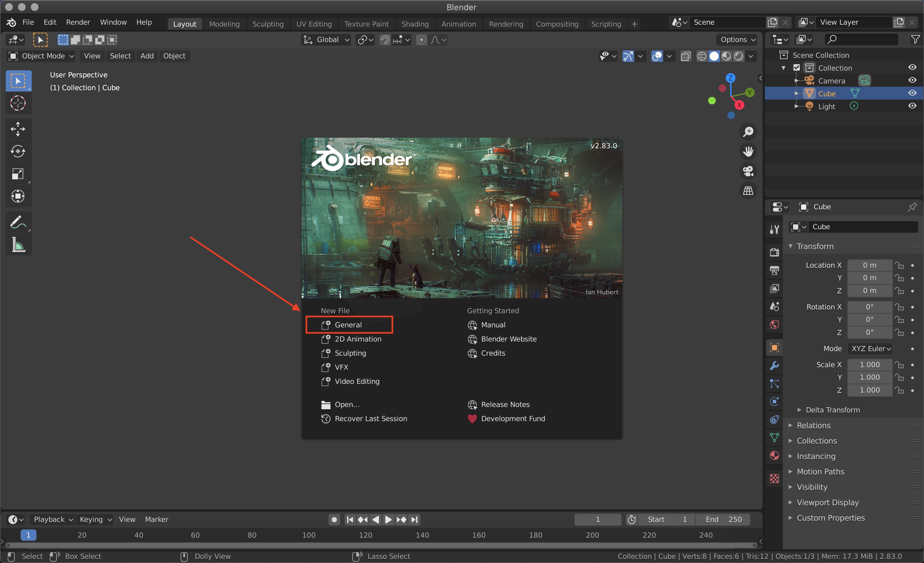Open the Modifier wrench properties tab
This screenshot has height=563, width=924.
774,365
